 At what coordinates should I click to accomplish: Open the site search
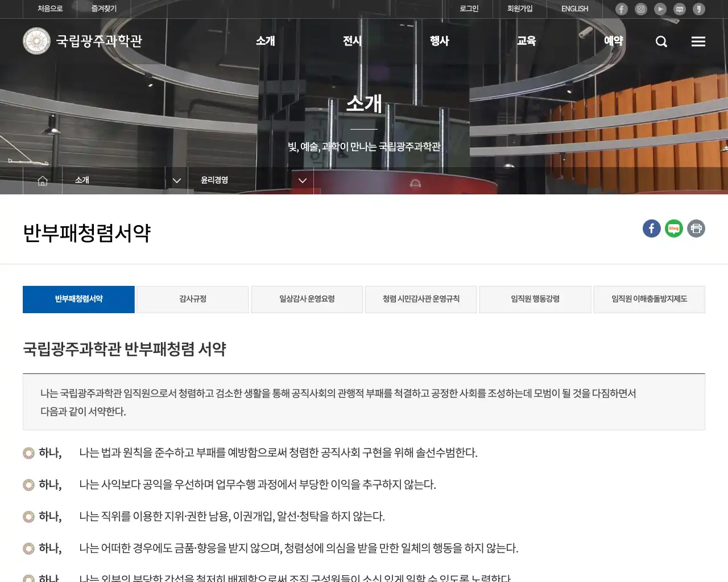661,41
